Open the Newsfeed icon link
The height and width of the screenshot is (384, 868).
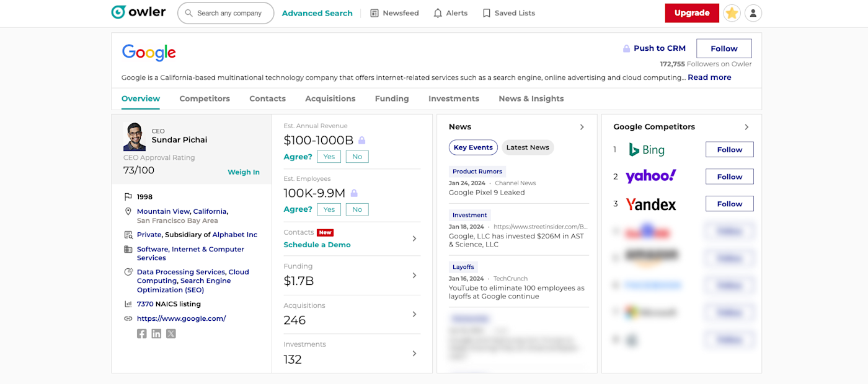tap(374, 13)
